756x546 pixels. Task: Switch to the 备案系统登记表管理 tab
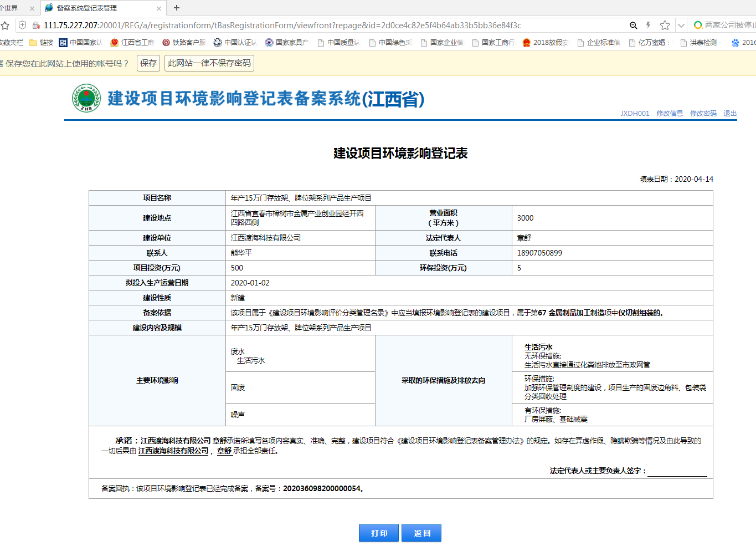(103, 8)
